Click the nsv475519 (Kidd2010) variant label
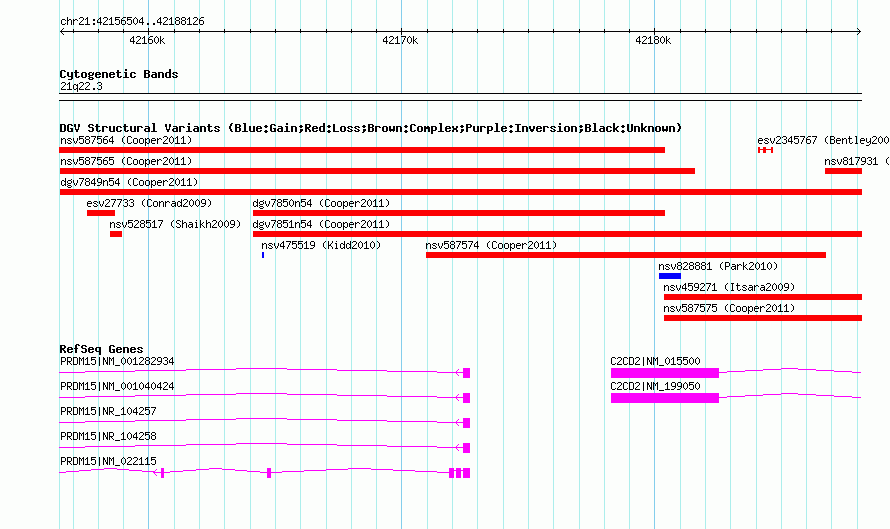The image size is (890, 529). pyautogui.click(x=321, y=245)
